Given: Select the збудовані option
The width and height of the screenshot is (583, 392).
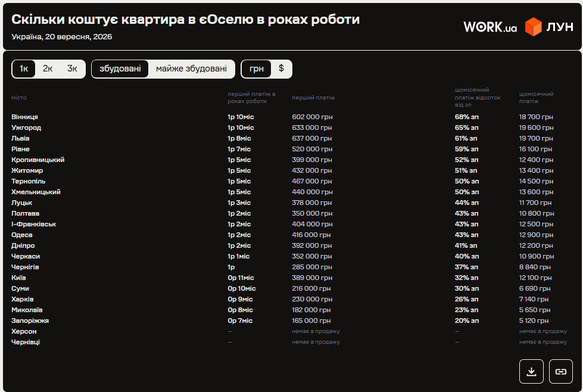Looking at the screenshot, I should [x=120, y=69].
